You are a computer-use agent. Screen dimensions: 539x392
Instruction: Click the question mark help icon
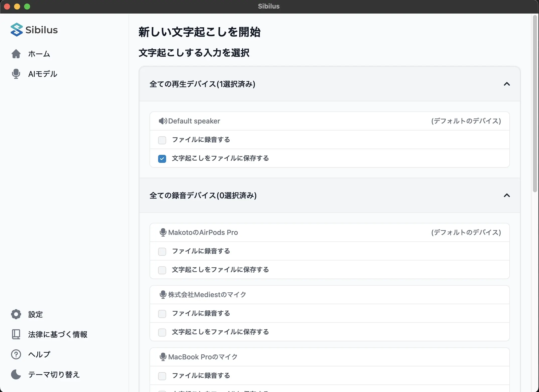click(16, 354)
